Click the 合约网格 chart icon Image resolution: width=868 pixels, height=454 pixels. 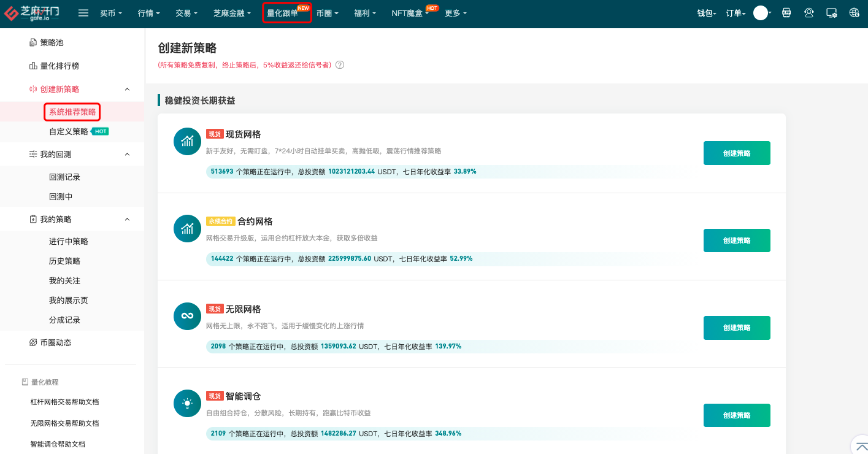188,228
